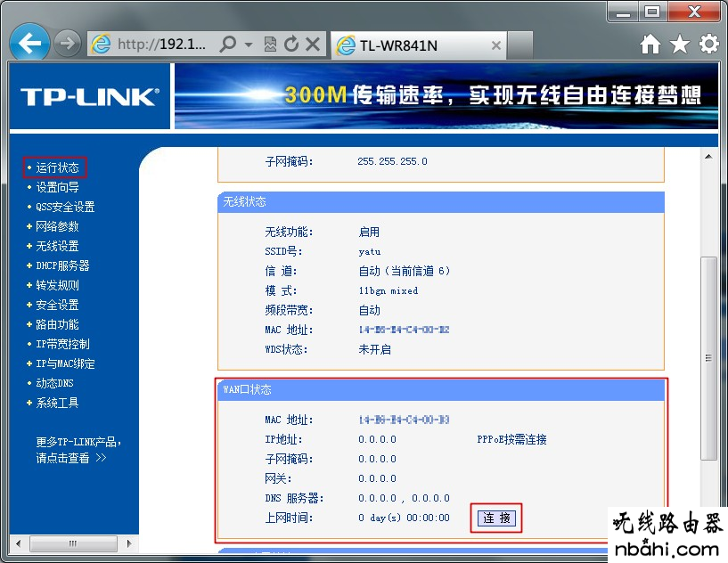Click the 连接 button in WAN口状态

coord(496,518)
